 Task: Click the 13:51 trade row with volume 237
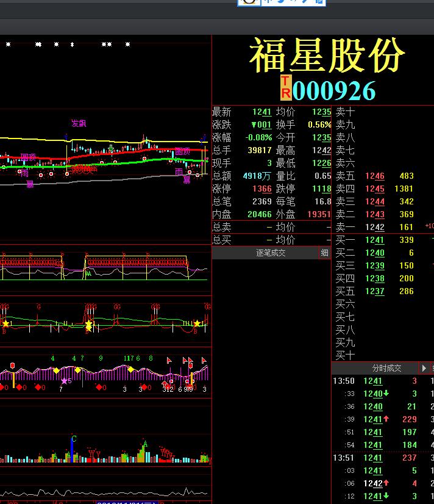point(383,458)
